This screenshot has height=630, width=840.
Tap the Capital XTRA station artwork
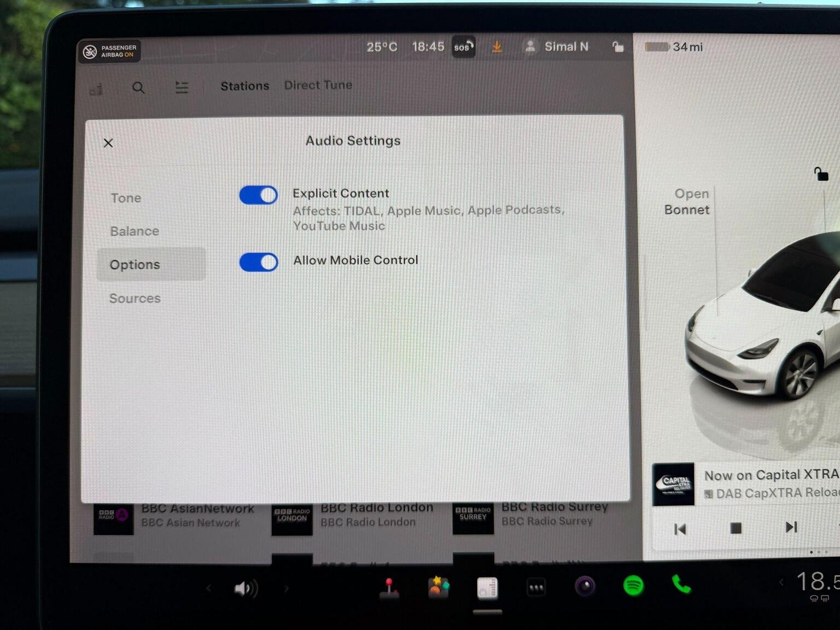(673, 485)
